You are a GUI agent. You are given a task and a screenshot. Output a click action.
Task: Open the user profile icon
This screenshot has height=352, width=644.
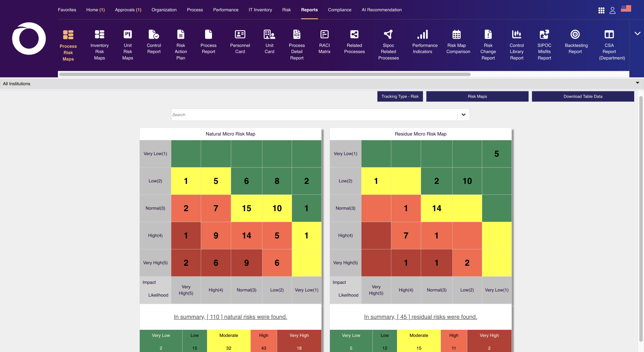pos(613,10)
